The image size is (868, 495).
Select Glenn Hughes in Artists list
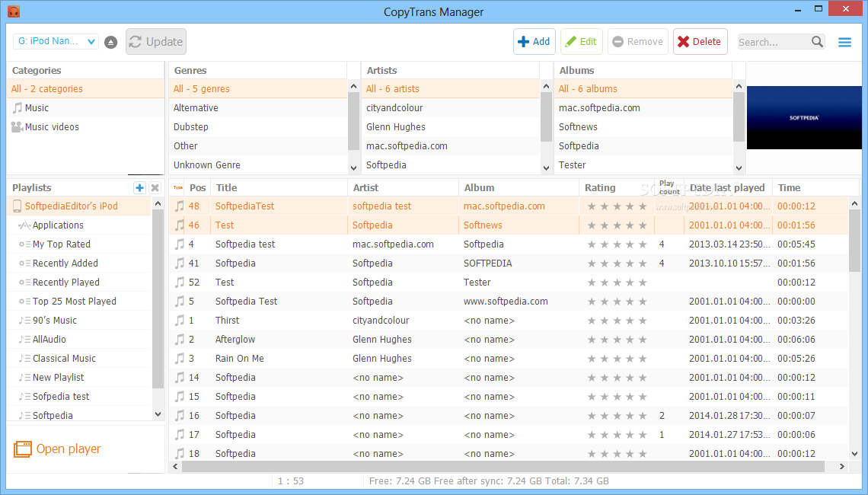point(451,126)
